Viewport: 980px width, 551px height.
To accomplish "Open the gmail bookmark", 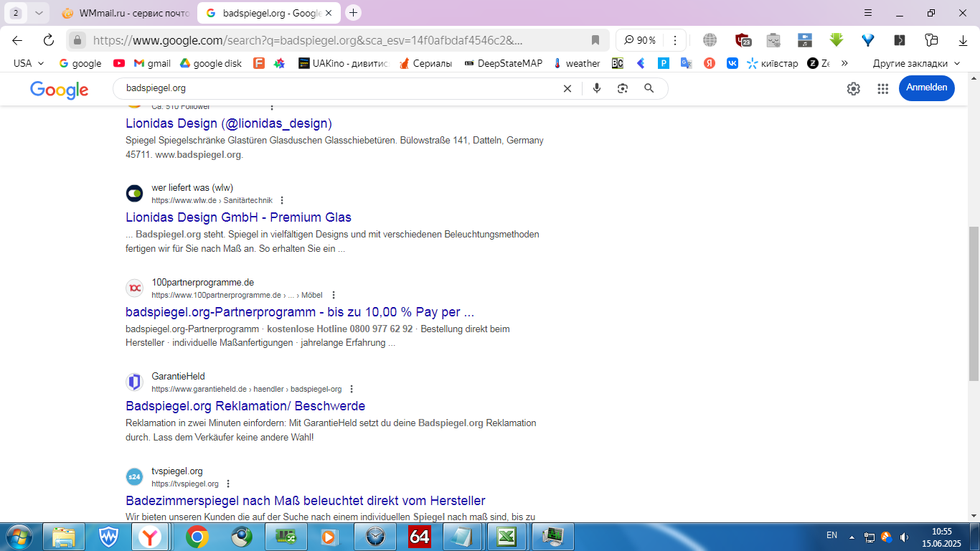I will (152, 63).
